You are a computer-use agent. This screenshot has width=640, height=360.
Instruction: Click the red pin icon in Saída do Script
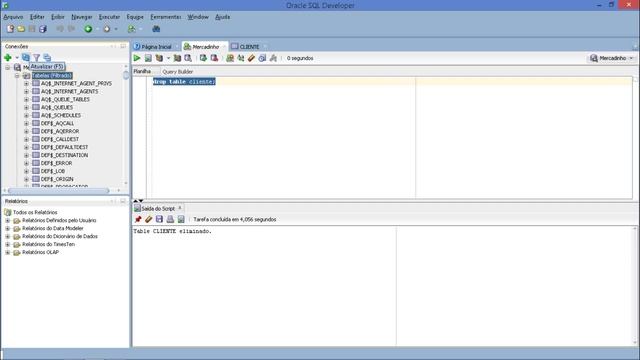[x=138, y=219]
